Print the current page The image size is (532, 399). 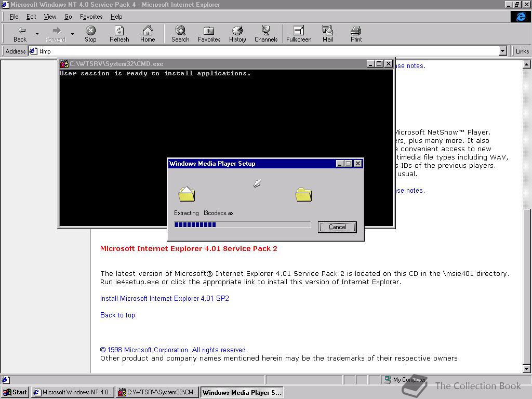click(x=356, y=34)
